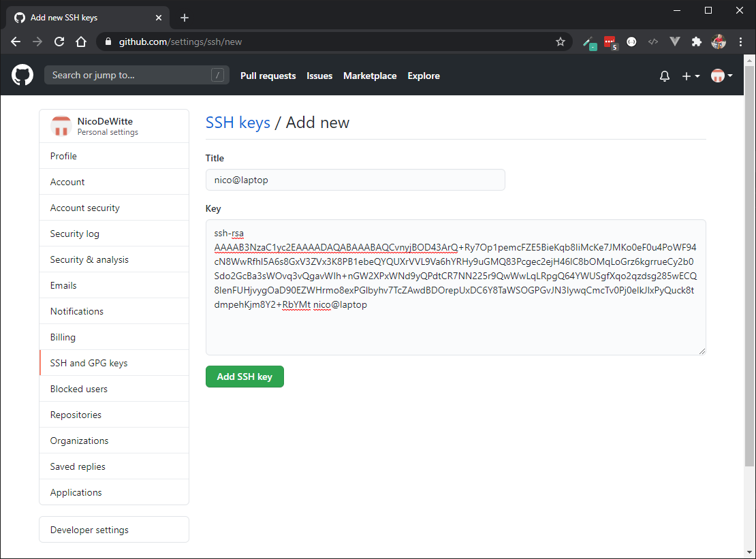Click the V-shaped extension icon
This screenshot has width=756, height=559.
[675, 42]
